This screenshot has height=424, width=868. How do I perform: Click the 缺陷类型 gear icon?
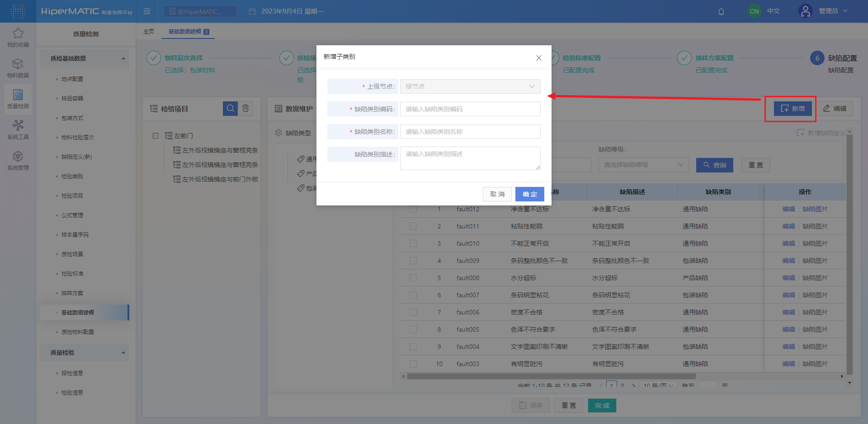tap(278, 133)
